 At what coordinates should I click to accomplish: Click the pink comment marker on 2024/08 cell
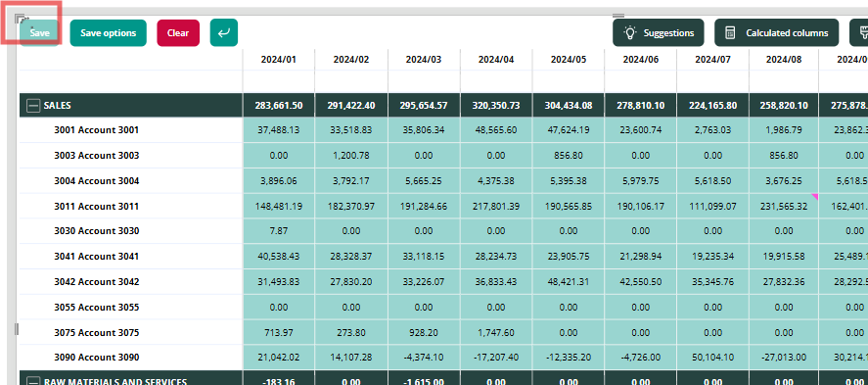coord(814,197)
